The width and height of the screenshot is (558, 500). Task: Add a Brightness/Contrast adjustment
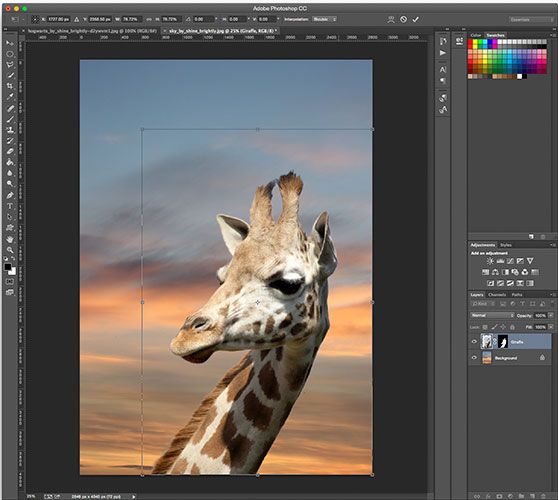pos(490,261)
